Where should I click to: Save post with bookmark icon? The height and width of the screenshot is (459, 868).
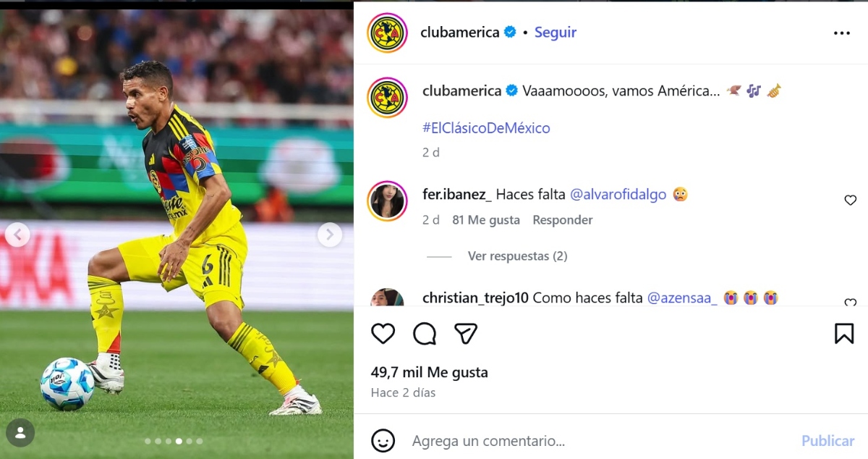[x=844, y=333]
